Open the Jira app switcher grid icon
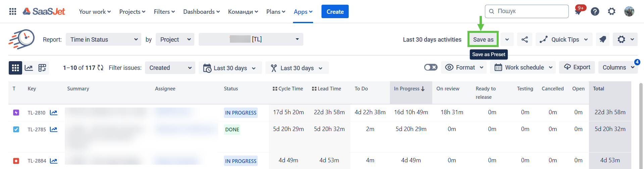The height and width of the screenshot is (169, 644). (x=13, y=12)
